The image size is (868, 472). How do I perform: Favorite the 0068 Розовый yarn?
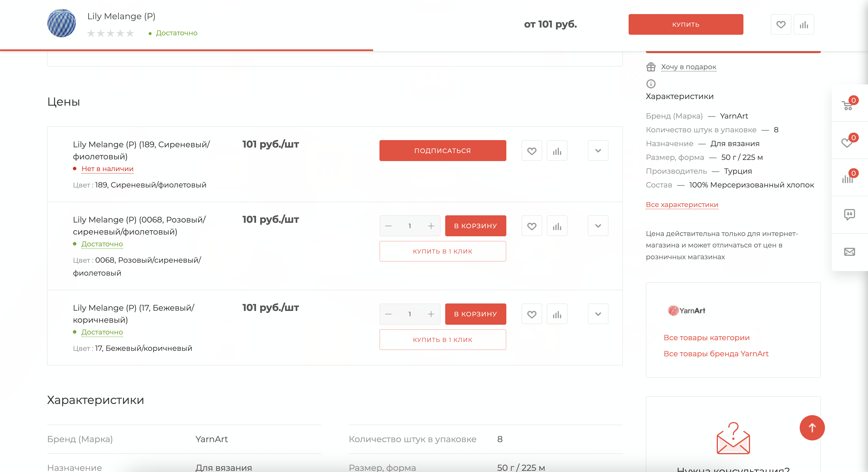[x=532, y=226]
